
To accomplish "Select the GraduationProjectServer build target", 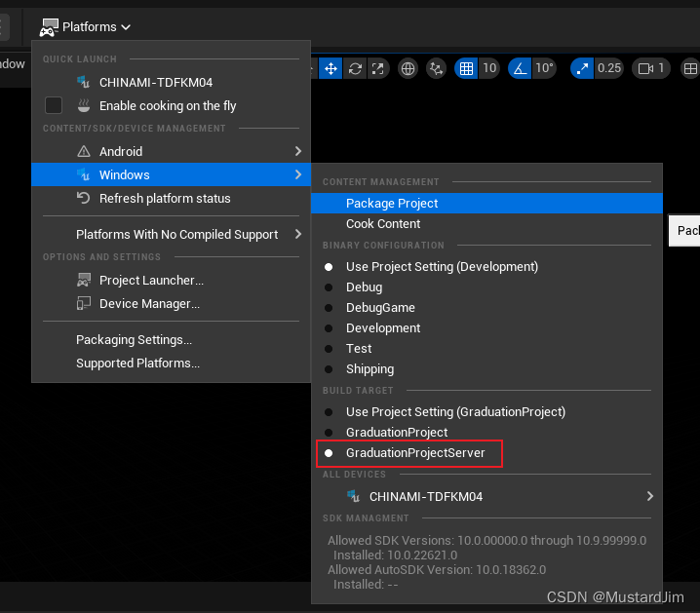I will click(x=486, y=453).
